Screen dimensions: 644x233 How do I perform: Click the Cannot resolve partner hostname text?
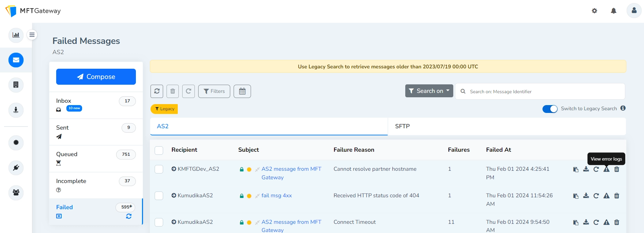pyautogui.click(x=375, y=169)
